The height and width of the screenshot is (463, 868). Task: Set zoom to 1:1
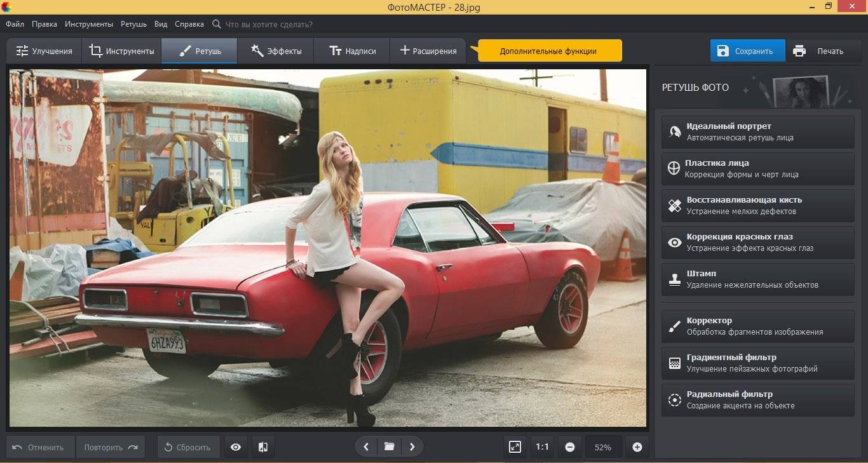pos(542,447)
